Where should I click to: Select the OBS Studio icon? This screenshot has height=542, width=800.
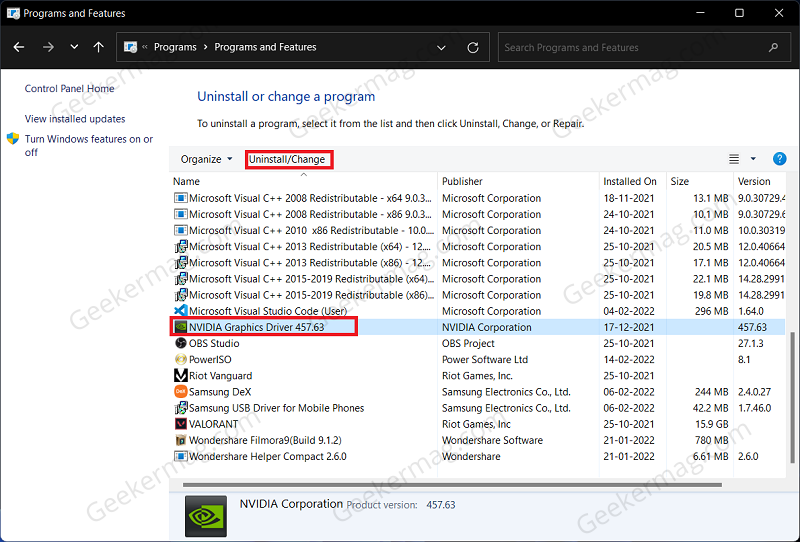(181, 343)
